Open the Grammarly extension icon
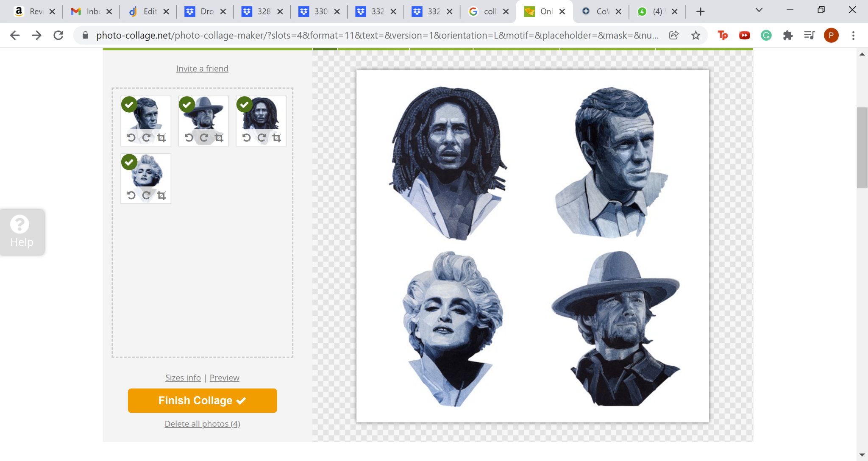 [766, 35]
